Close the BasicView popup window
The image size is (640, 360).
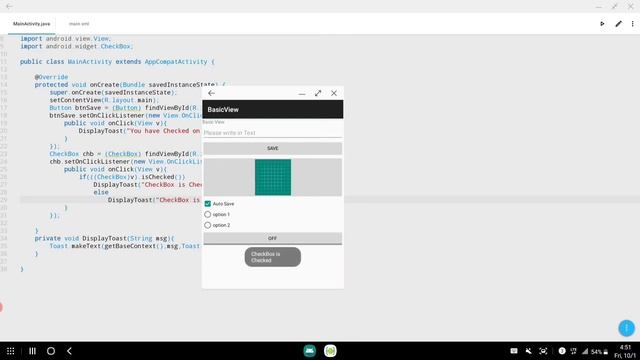point(334,93)
